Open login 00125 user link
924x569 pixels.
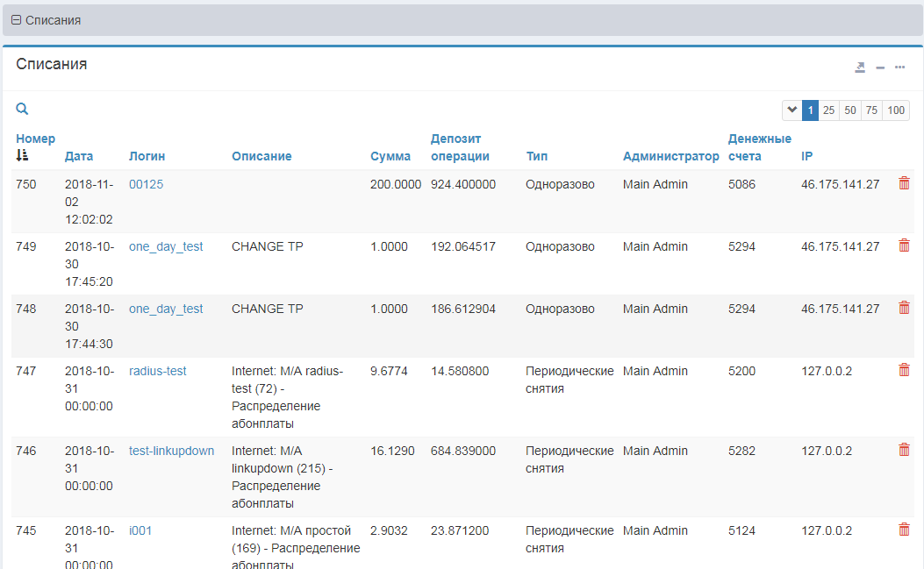[146, 184]
